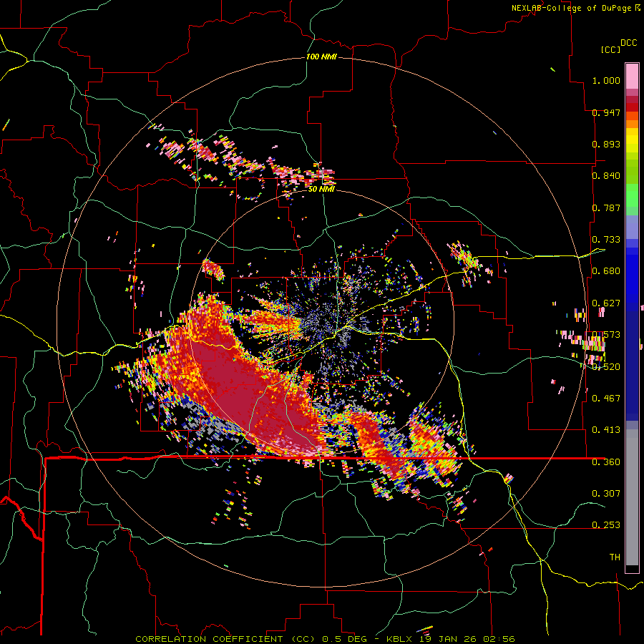Pick the dark navy section of the color bar
The height and width of the screenshot is (644, 644).
tap(632, 366)
